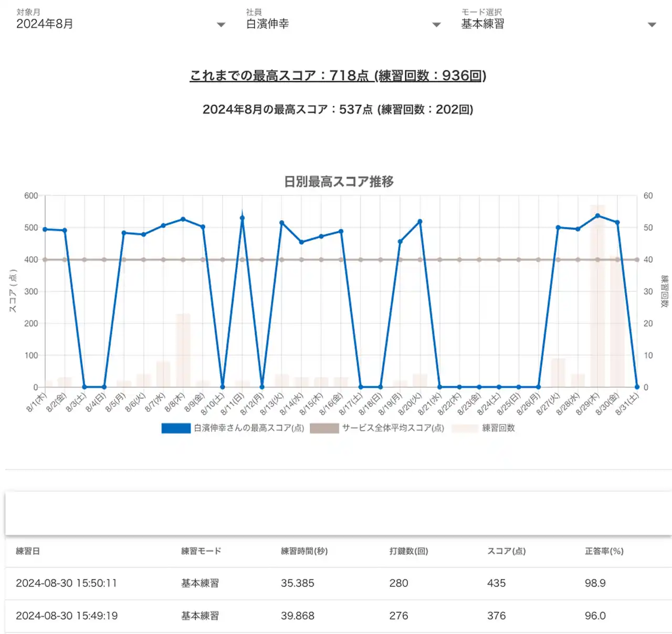The height and width of the screenshot is (634, 672).
Task: Sort by the 練習日 column header
Action: [x=28, y=551]
